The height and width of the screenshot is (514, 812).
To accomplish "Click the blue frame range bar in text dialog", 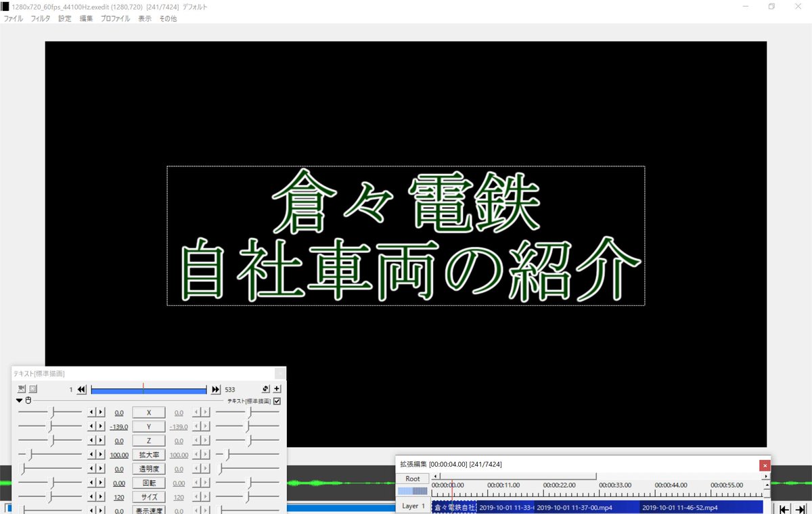I will (148, 390).
